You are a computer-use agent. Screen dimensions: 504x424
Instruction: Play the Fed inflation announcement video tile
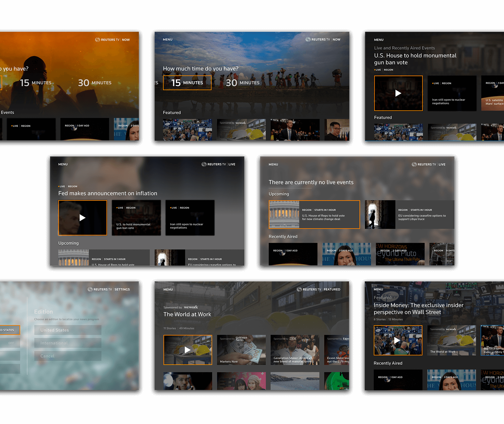click(83, 218)
